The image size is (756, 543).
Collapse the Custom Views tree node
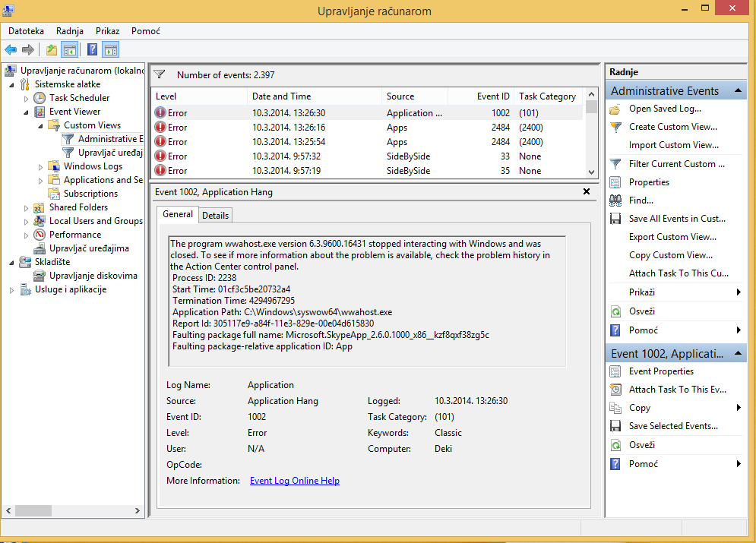41,125
